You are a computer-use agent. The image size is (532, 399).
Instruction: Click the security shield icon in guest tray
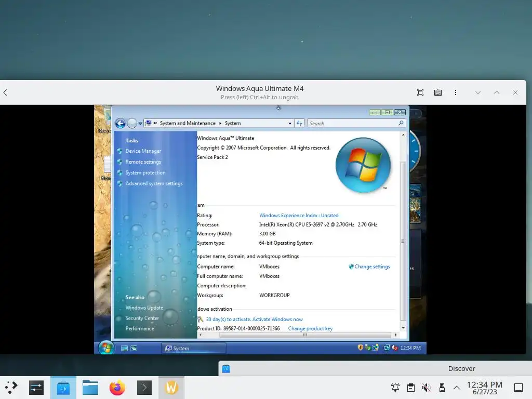coord(361,348)
